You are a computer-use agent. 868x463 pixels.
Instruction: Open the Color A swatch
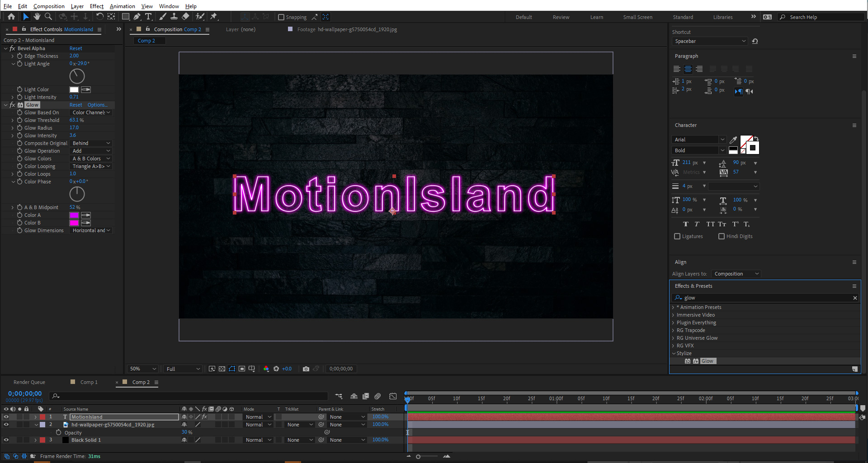tap(74, 215)
